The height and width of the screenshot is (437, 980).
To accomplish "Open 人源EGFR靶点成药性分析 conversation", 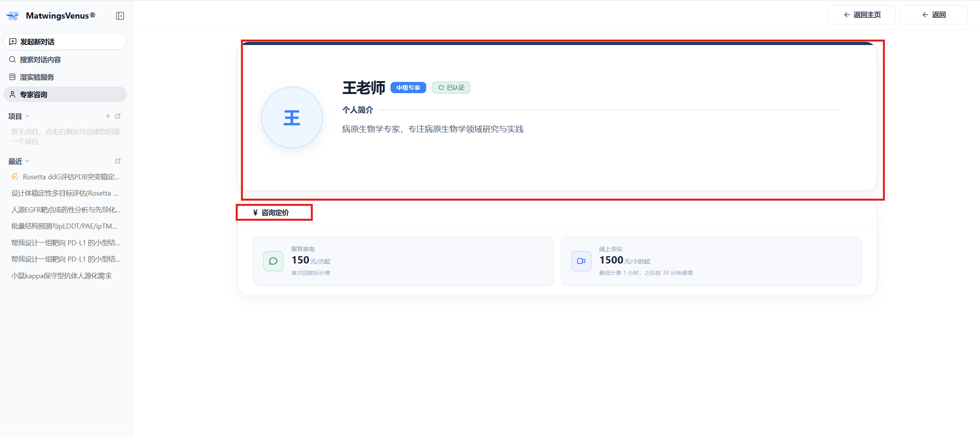I will 65,210.
